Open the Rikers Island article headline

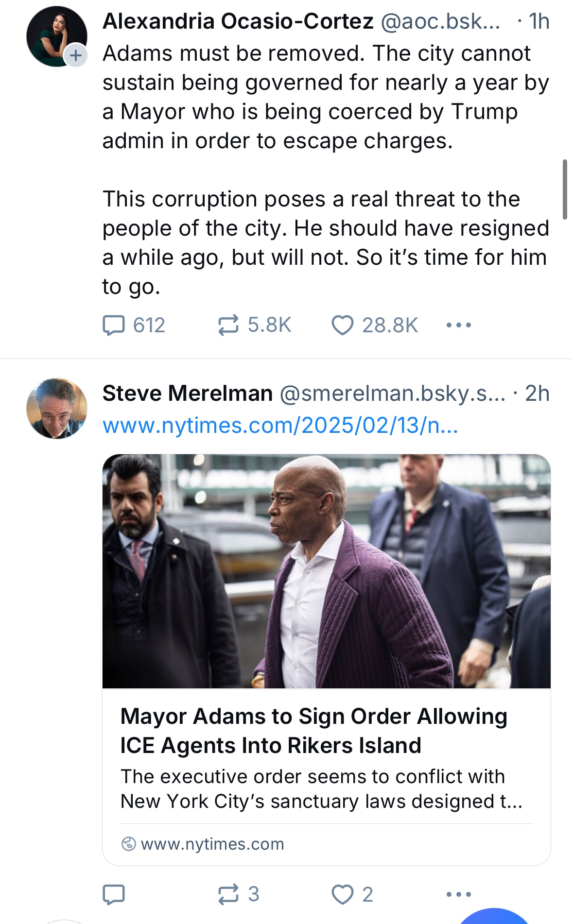[313, 731]
